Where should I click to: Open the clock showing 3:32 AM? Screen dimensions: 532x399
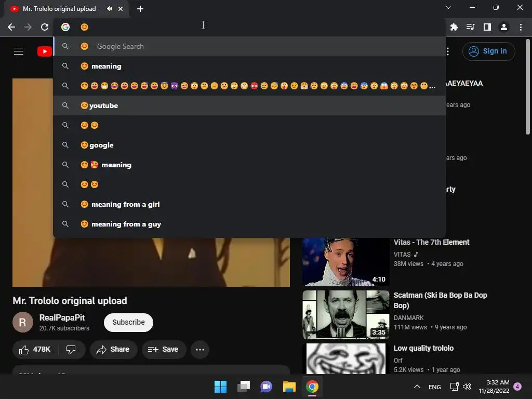[494, 387]
